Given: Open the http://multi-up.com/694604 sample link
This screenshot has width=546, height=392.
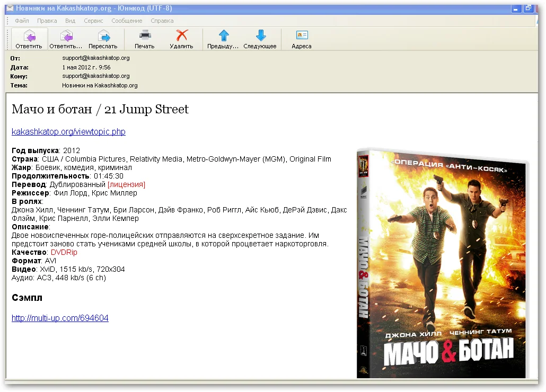Looking at the screenshot, I should coord(60,318).
